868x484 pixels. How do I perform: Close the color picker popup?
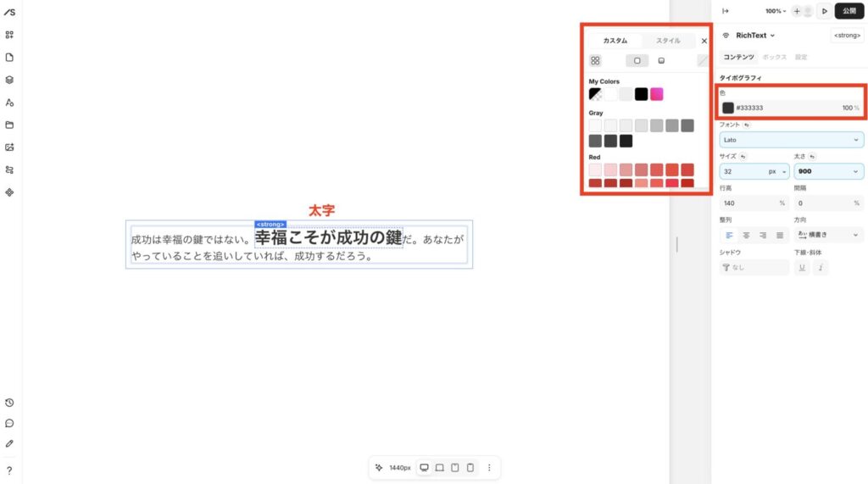(704, 41)
